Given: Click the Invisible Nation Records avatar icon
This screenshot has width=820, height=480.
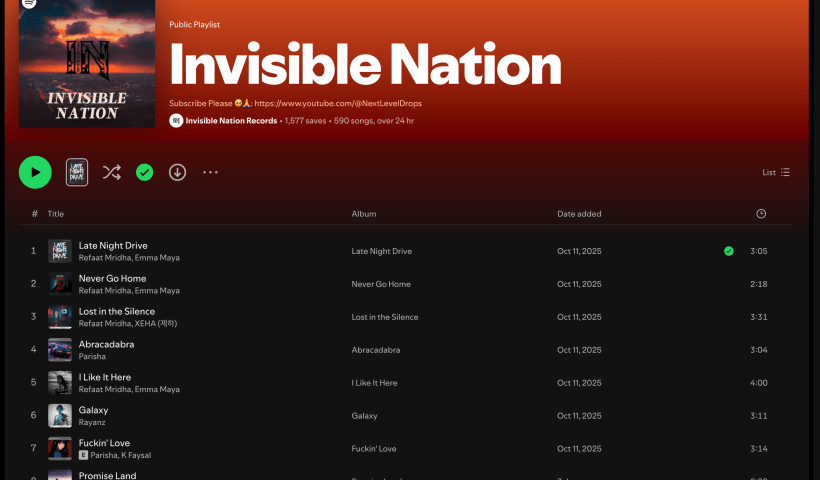Looking at the screenshot, I should [x=176, y=121].
